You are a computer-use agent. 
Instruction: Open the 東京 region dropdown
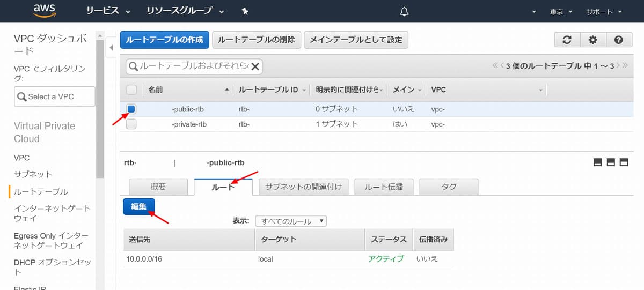(561, 12)
